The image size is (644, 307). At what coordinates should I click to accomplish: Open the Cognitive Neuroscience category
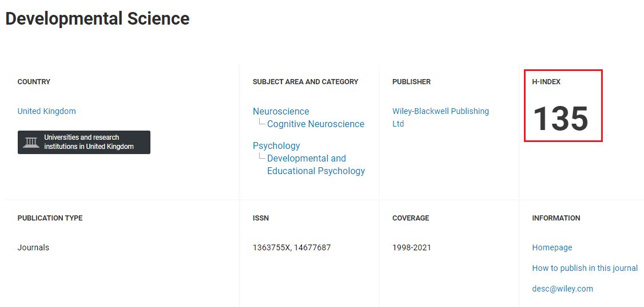316,124
